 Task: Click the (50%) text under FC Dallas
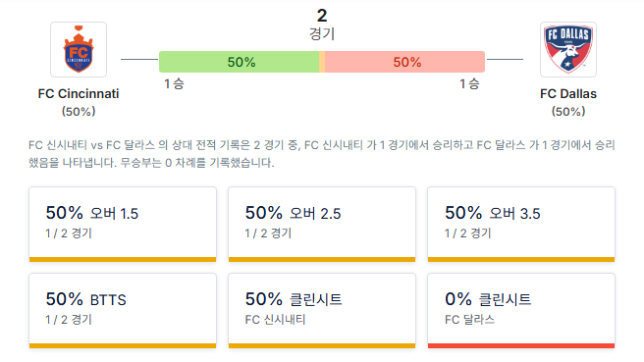tap(568, 112)
